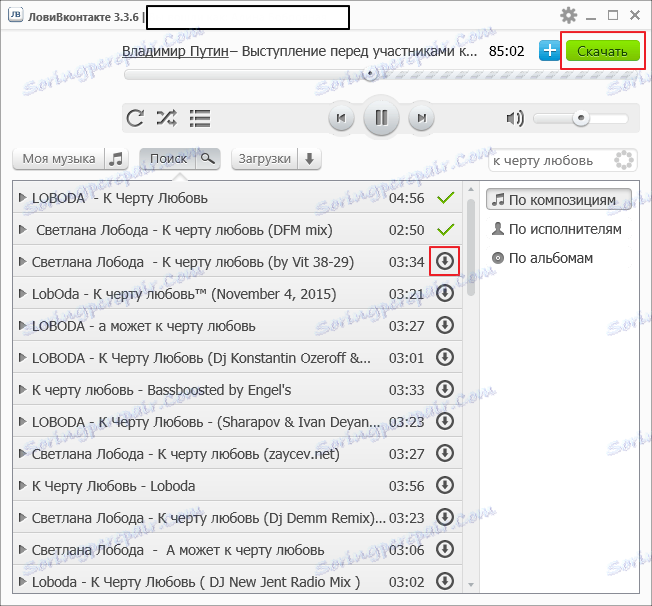Click the green checkmark on LOBODA 04:56 track

[445, 198]
